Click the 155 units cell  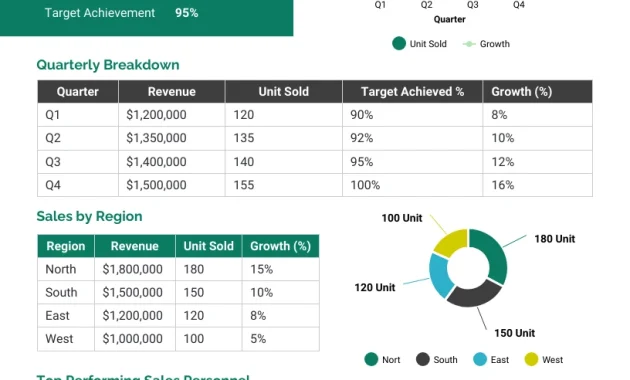pyautogui.click(x=284, y=185)
